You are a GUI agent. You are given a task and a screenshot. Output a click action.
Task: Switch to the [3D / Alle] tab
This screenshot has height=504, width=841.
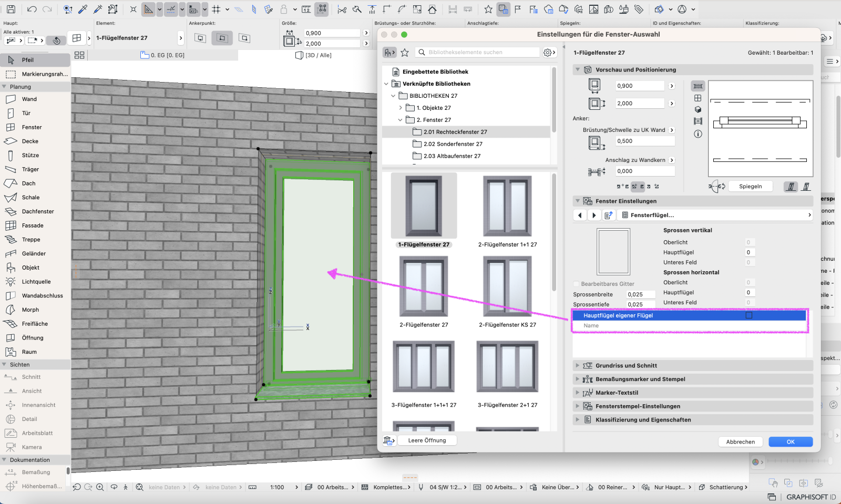click(314, 55)
